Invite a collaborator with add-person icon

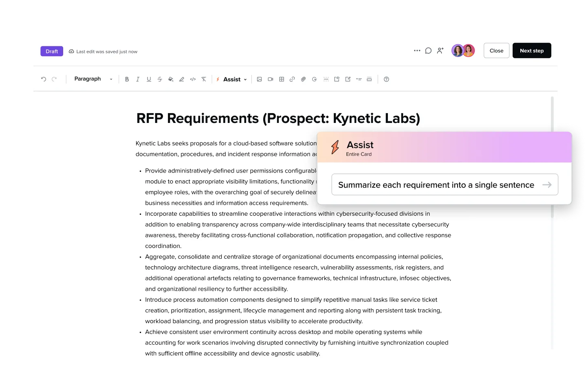tap(440, 51)
